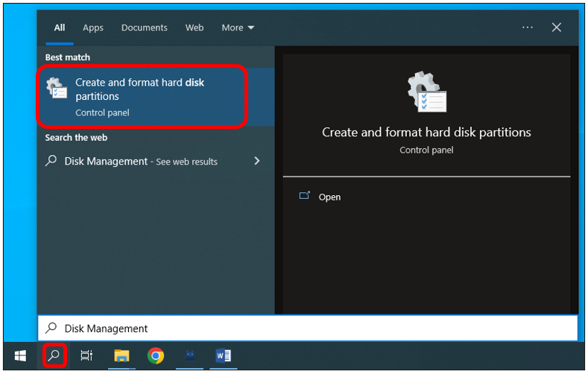Launch Google Chrome from the taskbar
The image size is (588, 374).
point(156,355)
